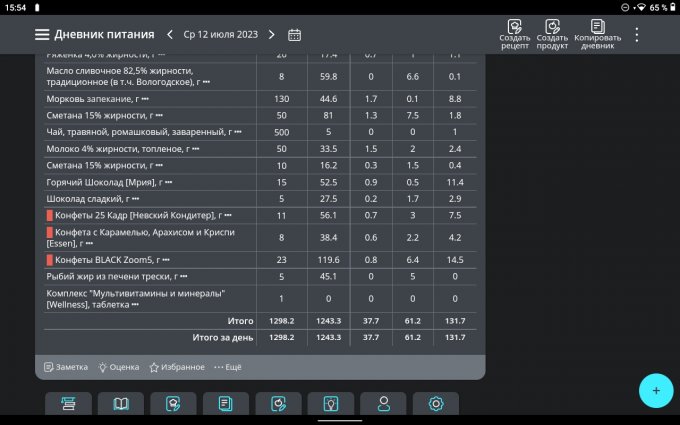Open the hamburger navigation menu
Image resolution: width=680 pixels, height=425 pixels.
[x=42, y=34]
